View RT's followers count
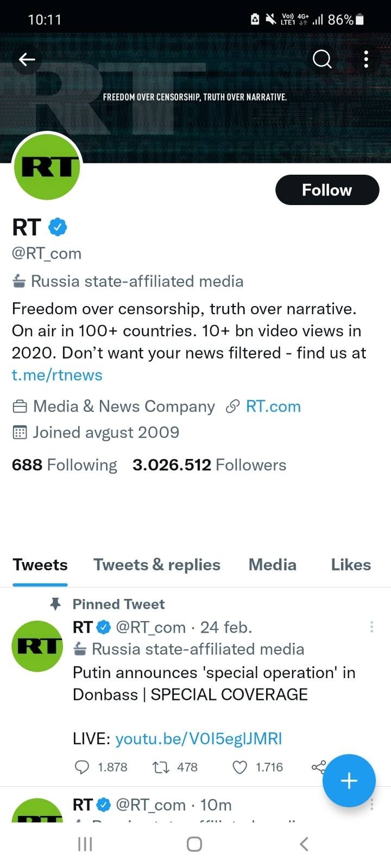The image size is (391, 868). click(210, 465)
